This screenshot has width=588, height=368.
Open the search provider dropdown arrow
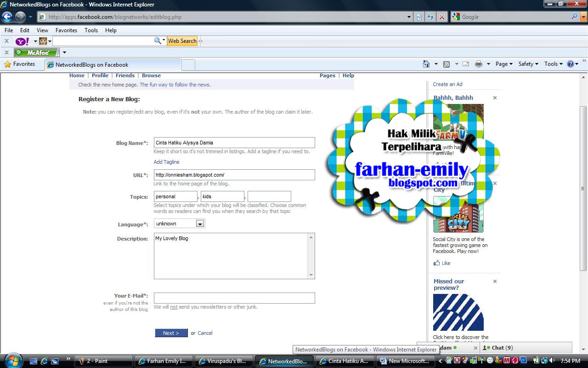click(x=582, y=17)
